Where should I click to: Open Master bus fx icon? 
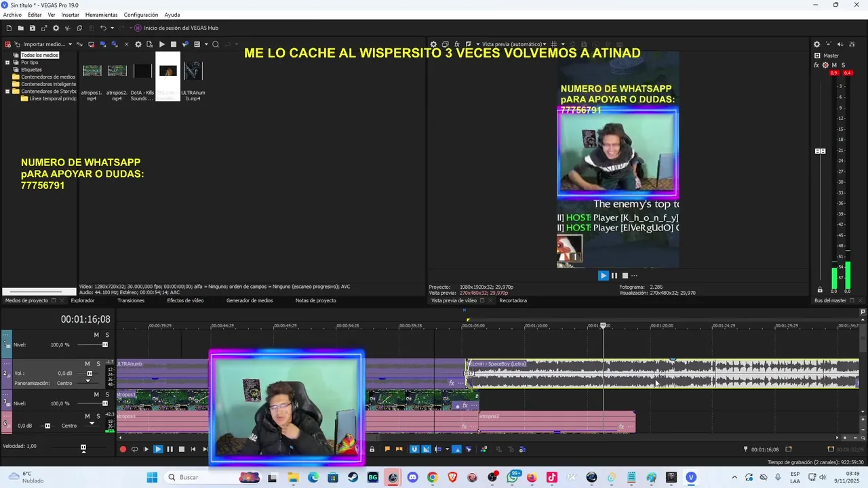click(x=816, y=65)
